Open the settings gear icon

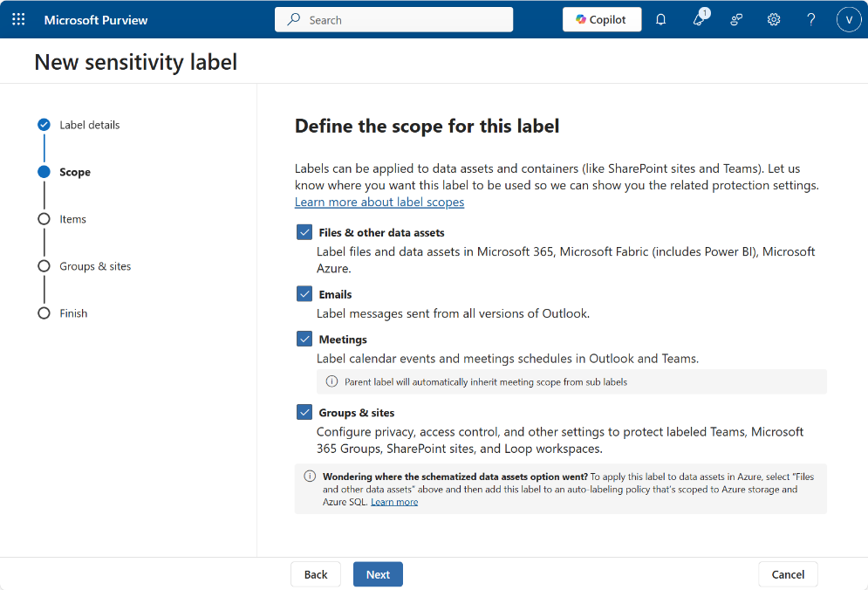click(774, 19)
